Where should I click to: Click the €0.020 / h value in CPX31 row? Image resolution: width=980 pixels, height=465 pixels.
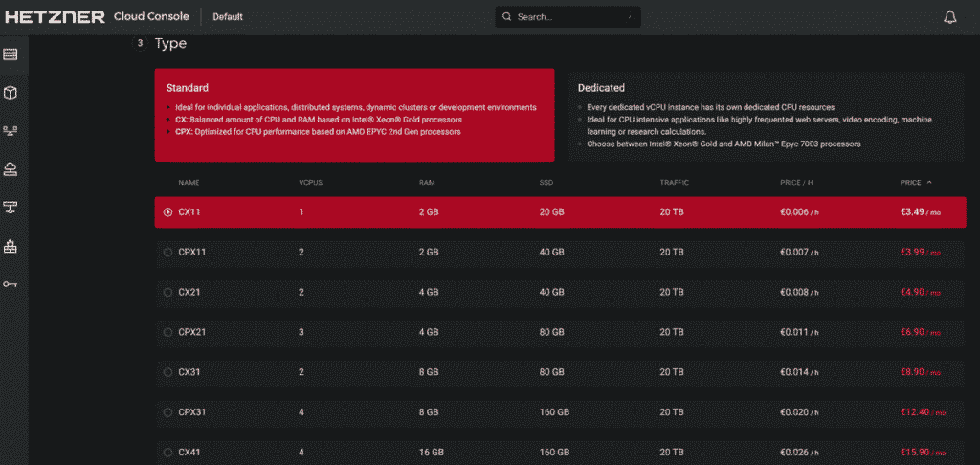pos(799,412)
